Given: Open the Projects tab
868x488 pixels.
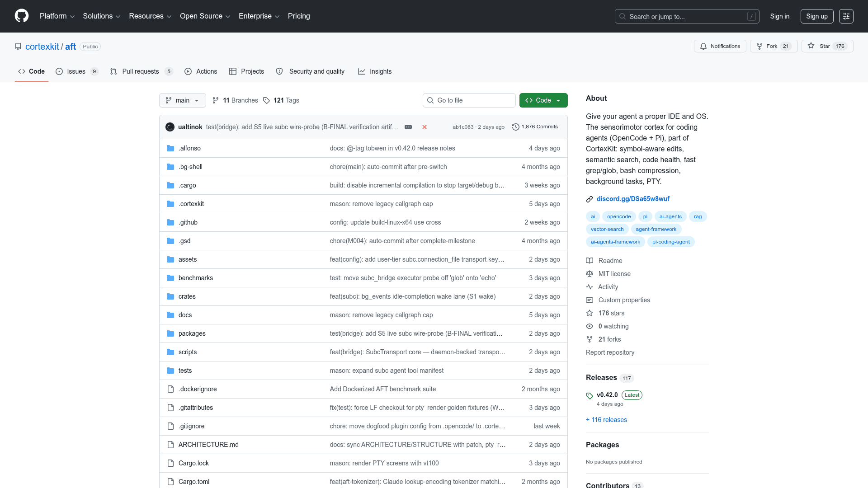Looking at the screenshot, I should coord(246,71).
